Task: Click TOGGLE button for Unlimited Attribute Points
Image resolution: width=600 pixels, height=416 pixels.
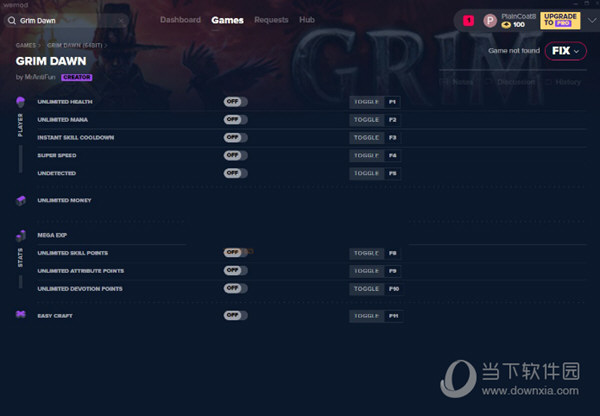Action: click(366, 271)
